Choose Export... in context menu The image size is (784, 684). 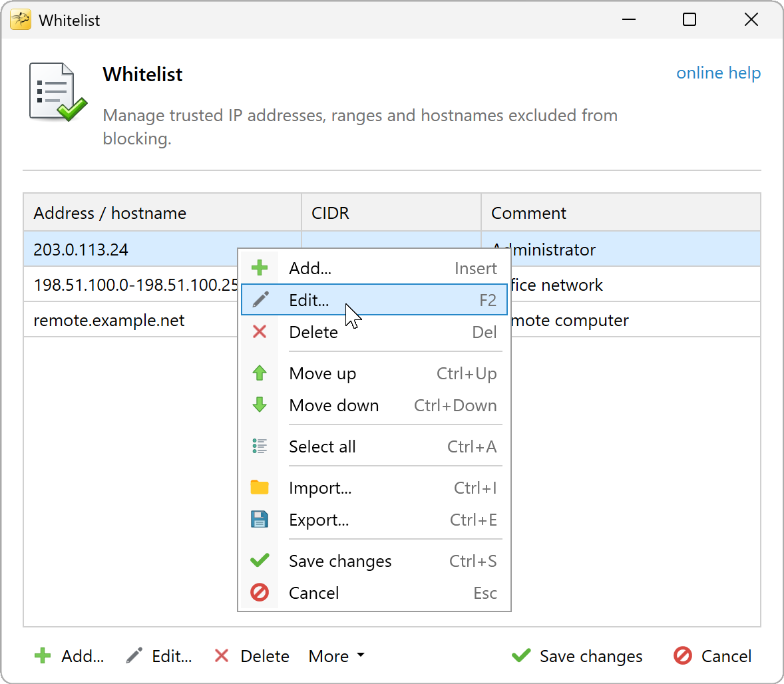[x=374, y=520]
